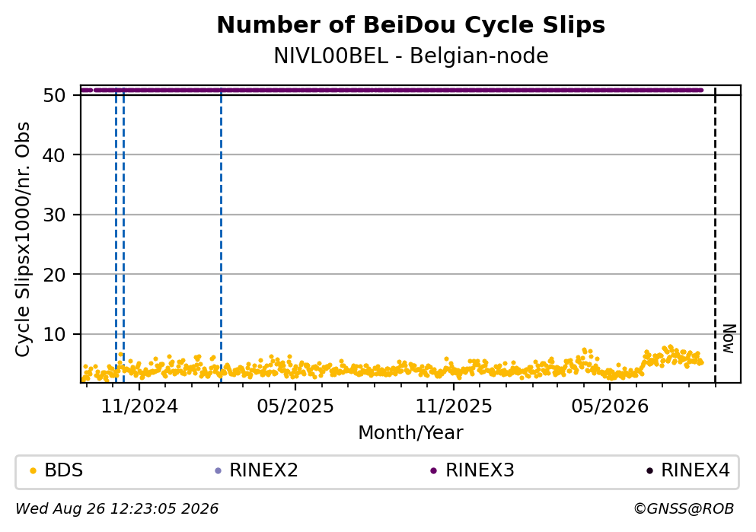756x532 pixels.
Task: Click the NIVL00BEL - Belgian-node subtitle
Action: tap(411, 56)
